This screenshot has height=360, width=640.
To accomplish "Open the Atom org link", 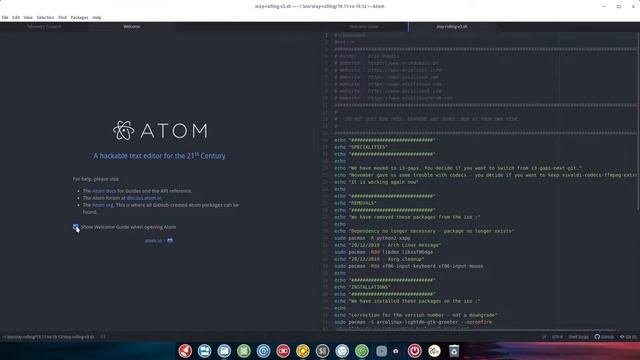I will pyautogui.click(x=102, y=205).
